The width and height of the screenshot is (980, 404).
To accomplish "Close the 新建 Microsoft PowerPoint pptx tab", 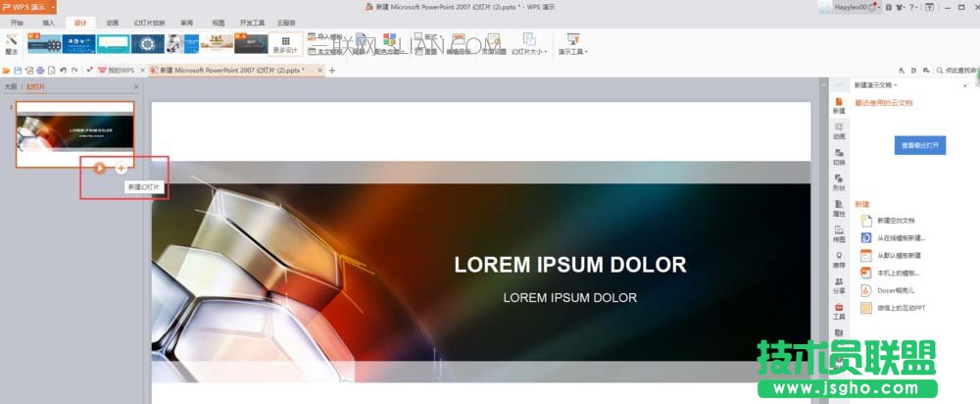I will click(320, 71).
